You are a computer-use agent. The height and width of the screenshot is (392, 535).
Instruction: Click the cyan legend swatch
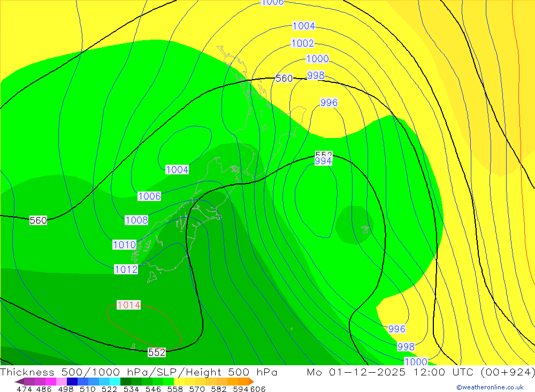coord(115,381)
